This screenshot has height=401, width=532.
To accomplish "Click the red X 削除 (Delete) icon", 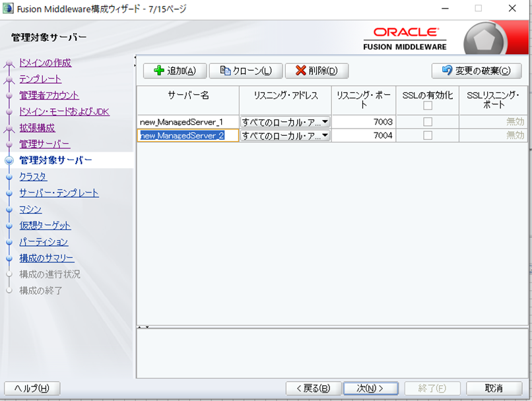I will pos(300,71).
